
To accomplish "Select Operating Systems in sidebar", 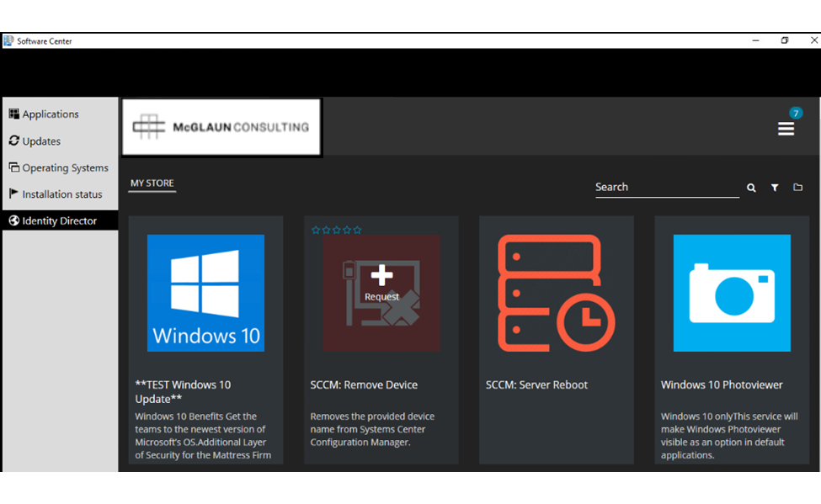I will click(61, 167).
